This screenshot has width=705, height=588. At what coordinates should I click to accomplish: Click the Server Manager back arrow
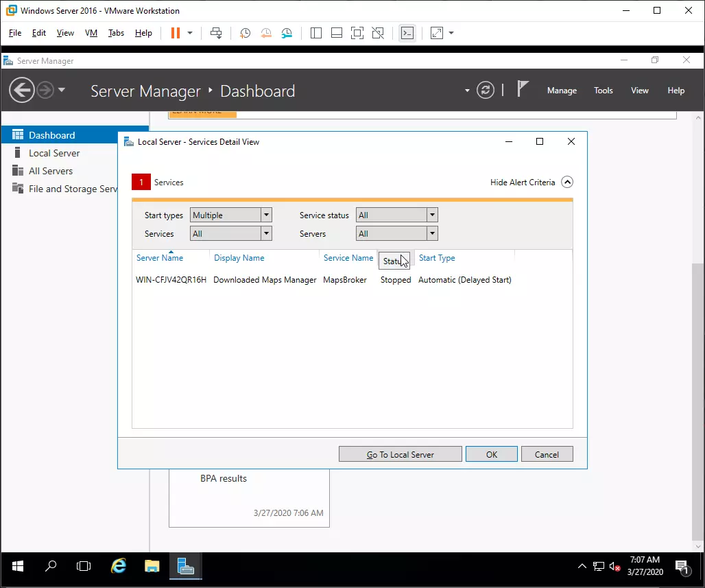[21, 90]
